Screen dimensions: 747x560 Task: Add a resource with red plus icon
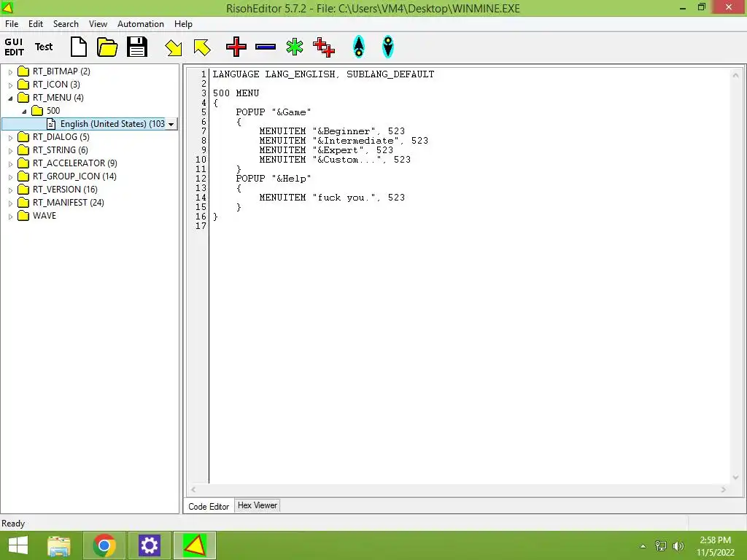point(236,47)
